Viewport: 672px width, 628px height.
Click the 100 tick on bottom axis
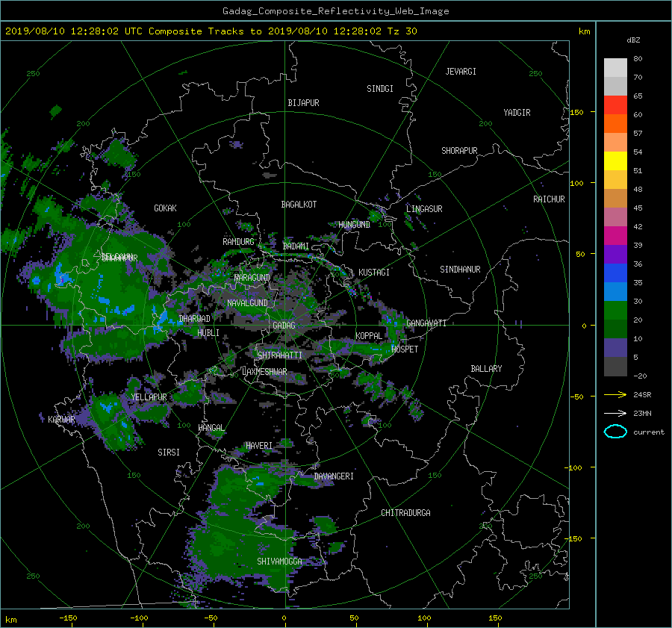pos(424,618)
